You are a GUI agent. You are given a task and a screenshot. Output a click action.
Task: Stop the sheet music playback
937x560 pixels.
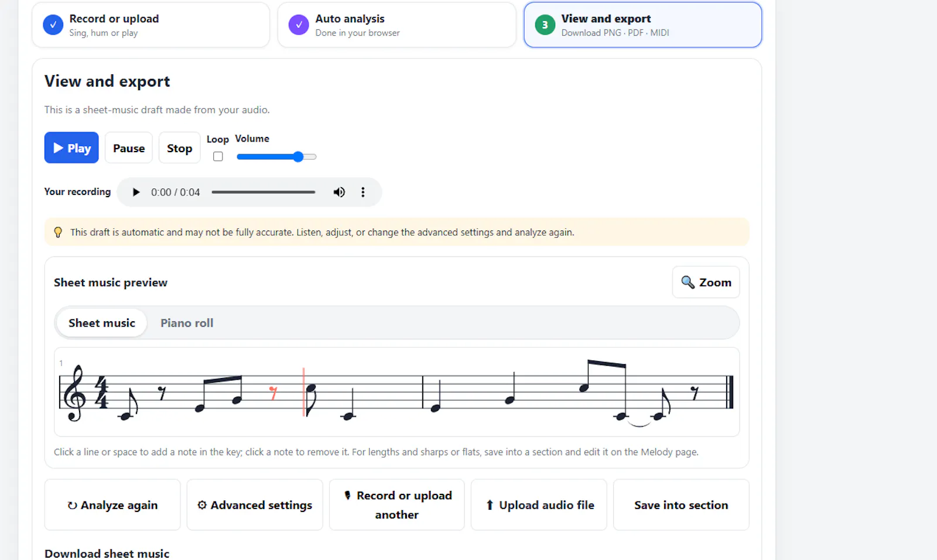tap(179, 148)
